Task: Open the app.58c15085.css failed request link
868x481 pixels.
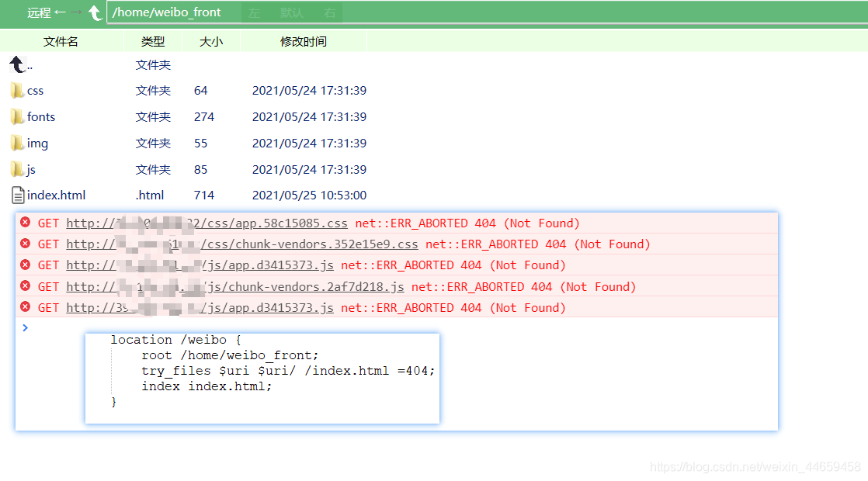Action: (x=207, y=223)
